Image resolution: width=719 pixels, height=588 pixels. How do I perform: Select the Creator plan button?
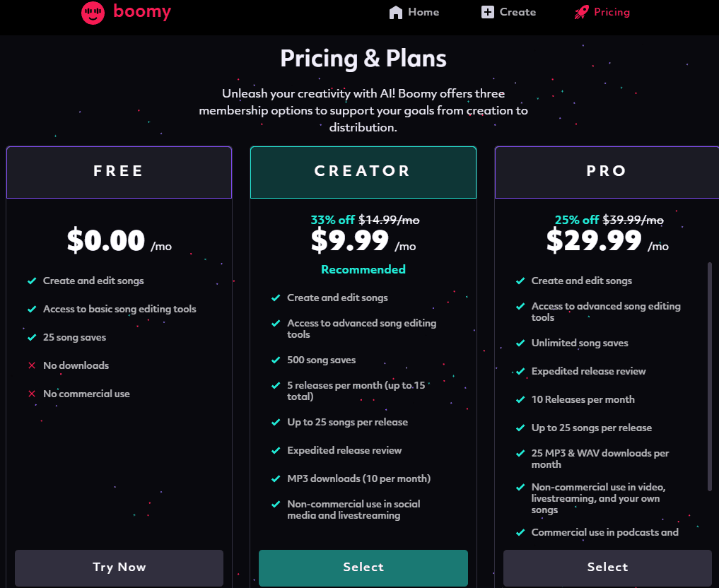point(363,568)
